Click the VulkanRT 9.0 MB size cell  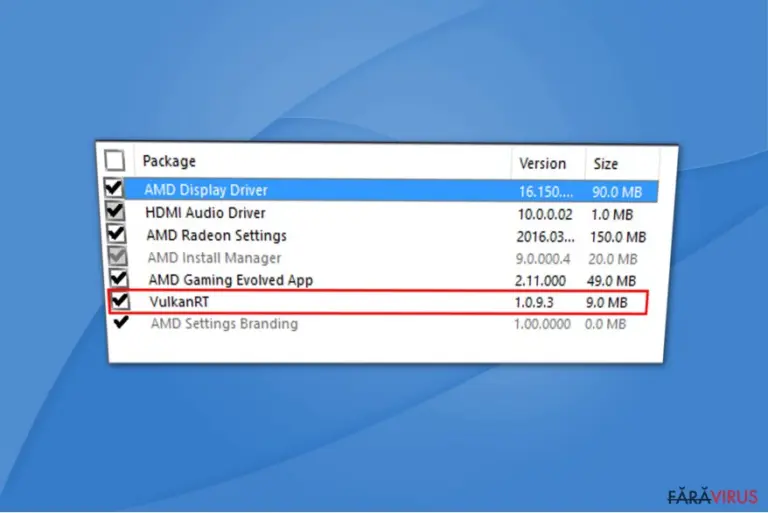click(x=606, y=303)
